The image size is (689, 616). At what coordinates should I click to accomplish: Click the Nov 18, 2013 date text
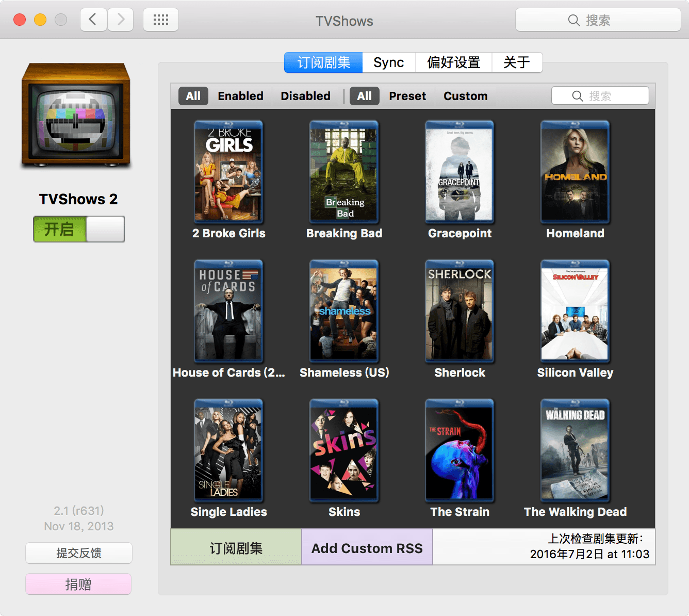tap(79, 526)
